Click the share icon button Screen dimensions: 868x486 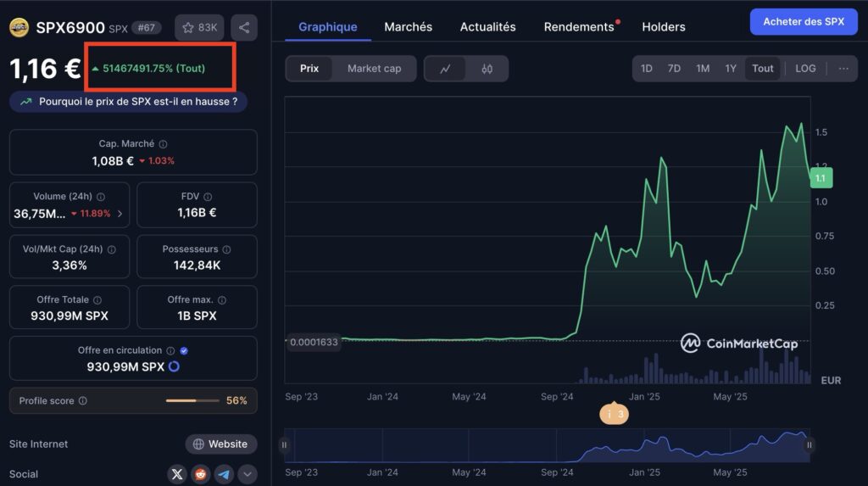244,27
